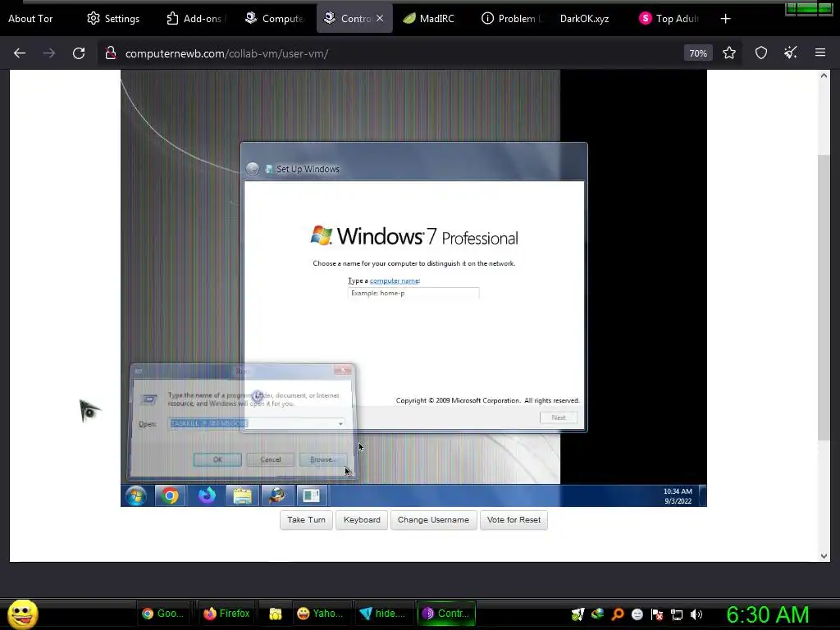
Task: Click Cancel in the Run dialog
Action: pyautogui.click(x=271, y=459)
